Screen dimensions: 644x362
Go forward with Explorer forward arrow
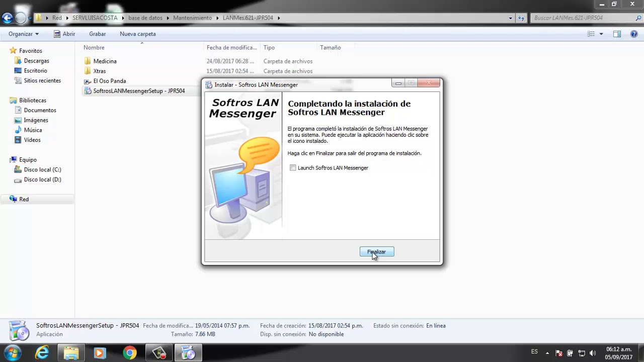pyautogui.click(x=20, y=18)
